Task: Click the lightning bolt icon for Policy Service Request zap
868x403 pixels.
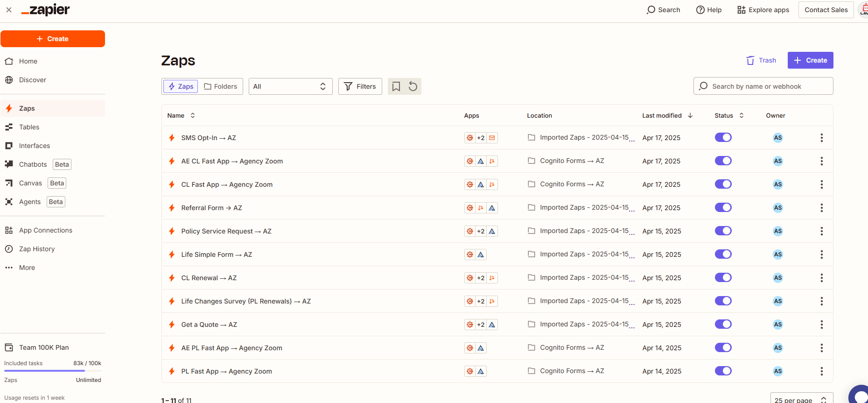Action: (x=172, y=231)
